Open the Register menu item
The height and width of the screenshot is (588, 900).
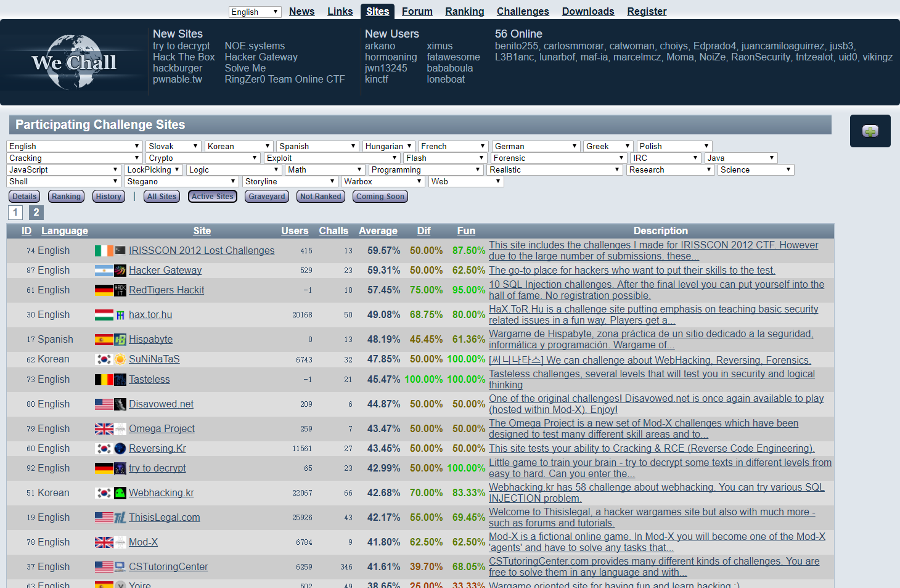[x=647, y=11]
